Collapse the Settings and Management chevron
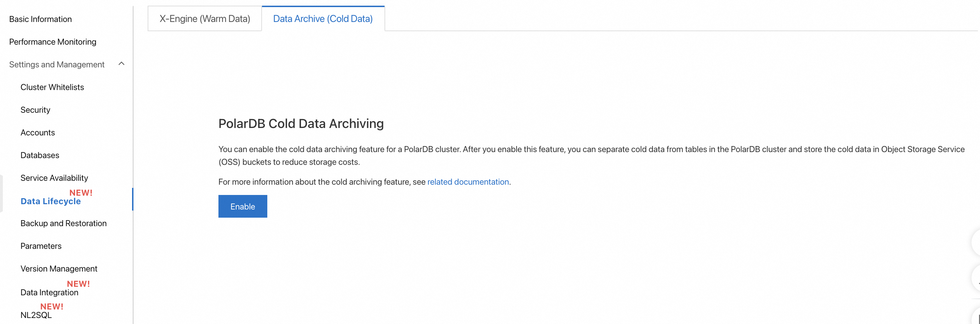 pos(122,64)
